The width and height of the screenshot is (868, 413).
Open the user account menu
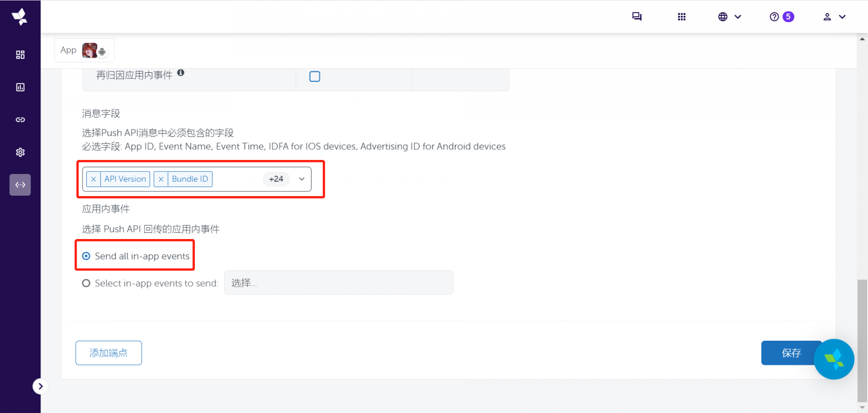point(834,17)
